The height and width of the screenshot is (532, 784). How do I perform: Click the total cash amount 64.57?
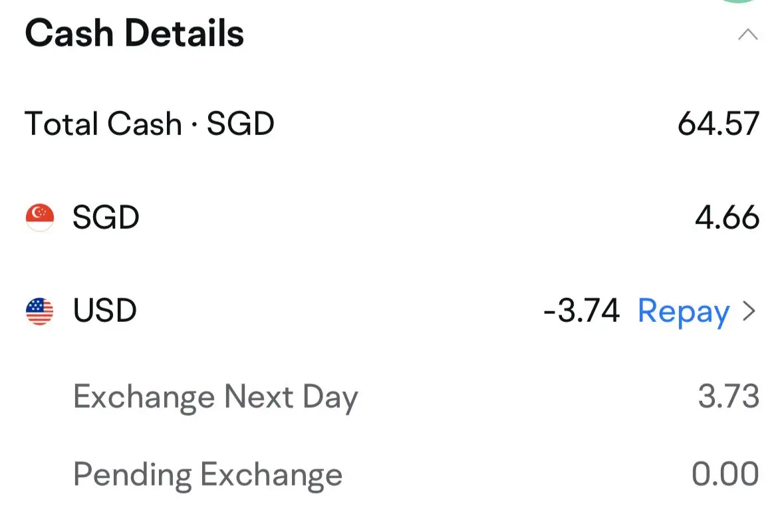[x=718, y=124]
